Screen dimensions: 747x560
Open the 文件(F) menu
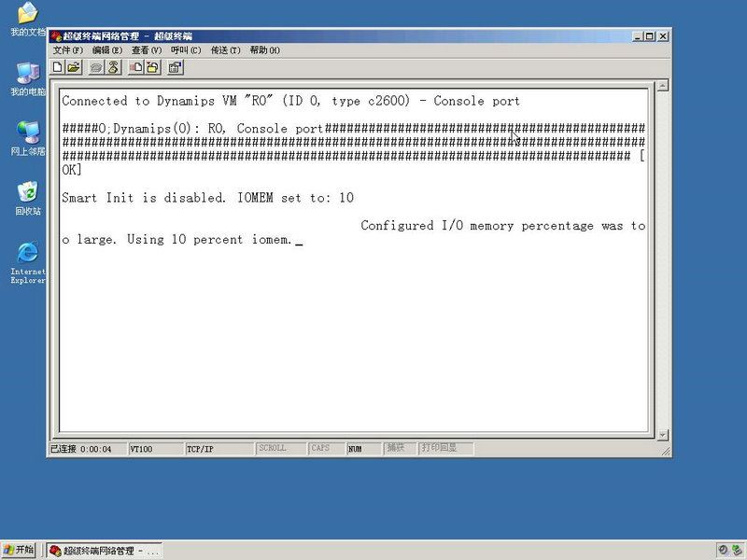point(67,50)
